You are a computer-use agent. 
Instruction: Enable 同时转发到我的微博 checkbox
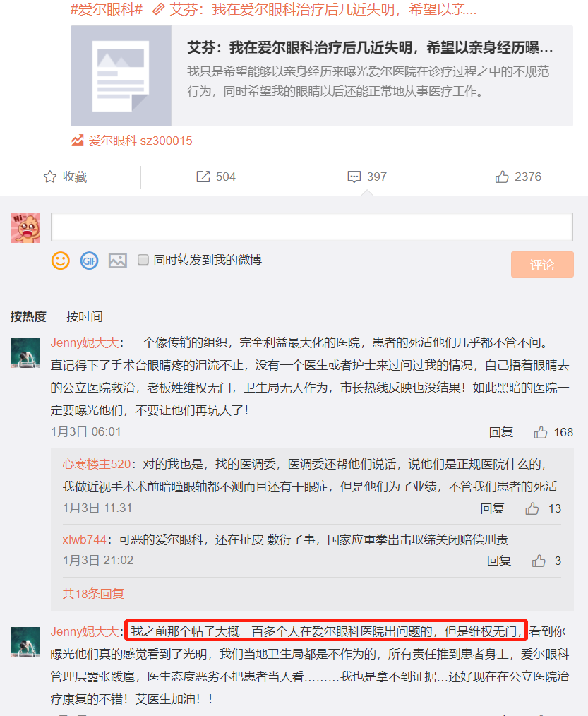(143, 260)
